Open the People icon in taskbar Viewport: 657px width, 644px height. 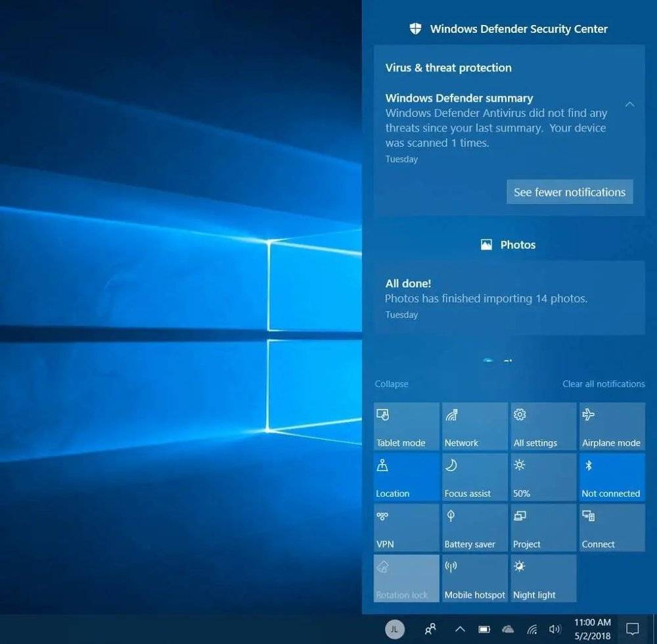(430, 629)
